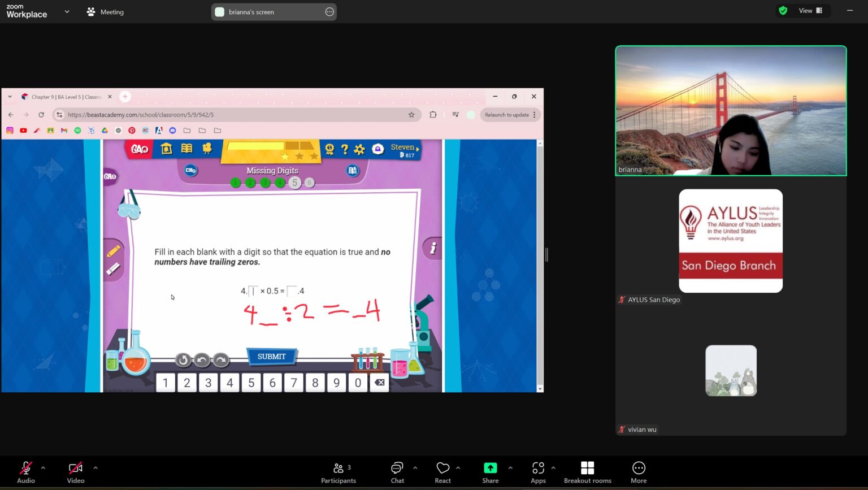The height and width of the screenshot is (490, 868).
Task: Expand video options caret
Action: [x=96, y=468]
